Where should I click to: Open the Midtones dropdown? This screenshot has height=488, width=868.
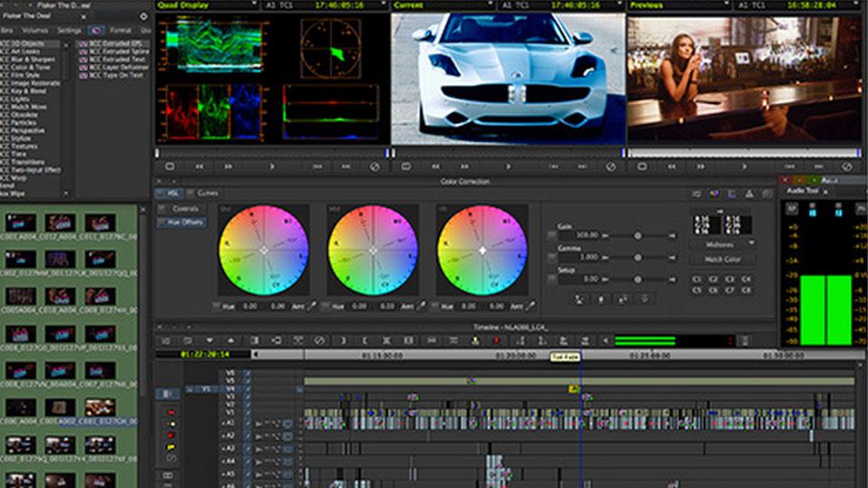(x=723, y=244)
